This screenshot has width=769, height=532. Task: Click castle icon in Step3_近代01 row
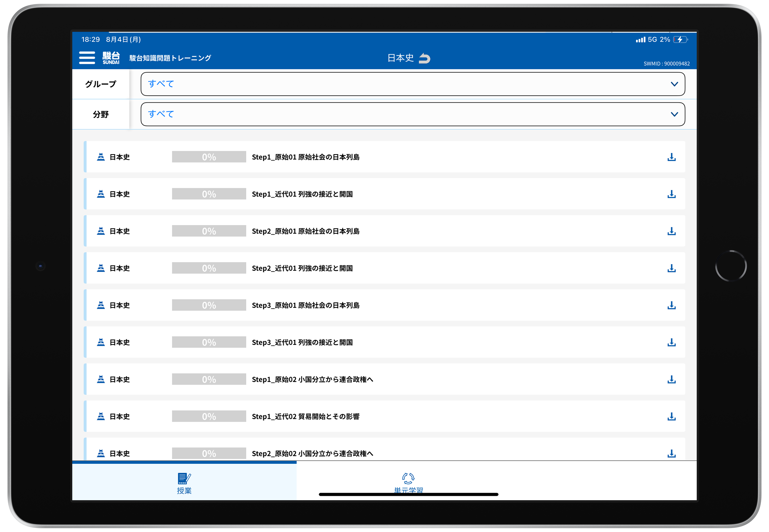coord(101,342)
